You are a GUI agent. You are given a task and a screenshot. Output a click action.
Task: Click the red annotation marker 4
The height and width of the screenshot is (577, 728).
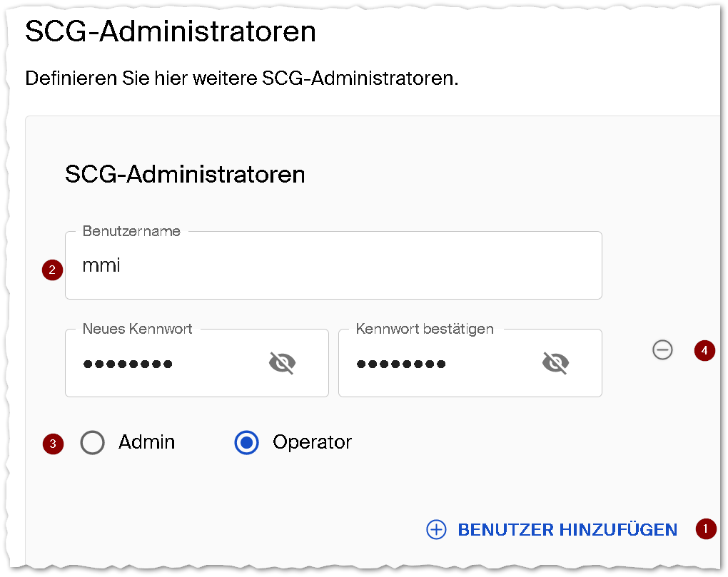coord(704,350)
